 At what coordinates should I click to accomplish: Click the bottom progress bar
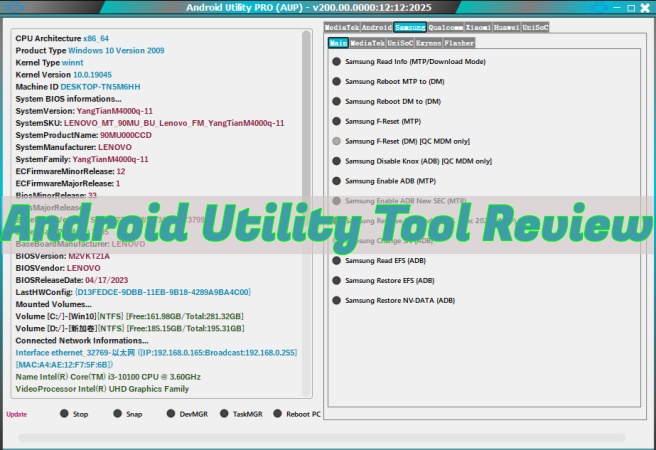click(x=321, y=437)
